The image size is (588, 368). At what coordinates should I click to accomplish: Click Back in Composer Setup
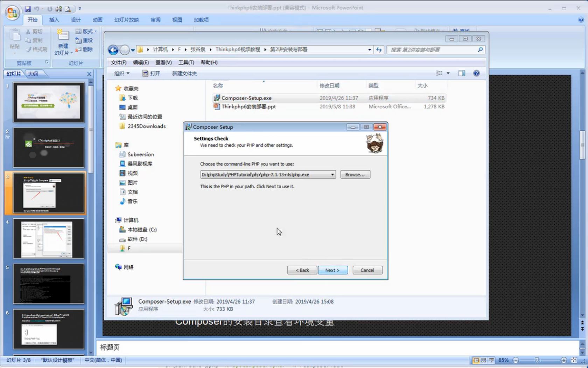pyautogui.click(x=302, y=270)
